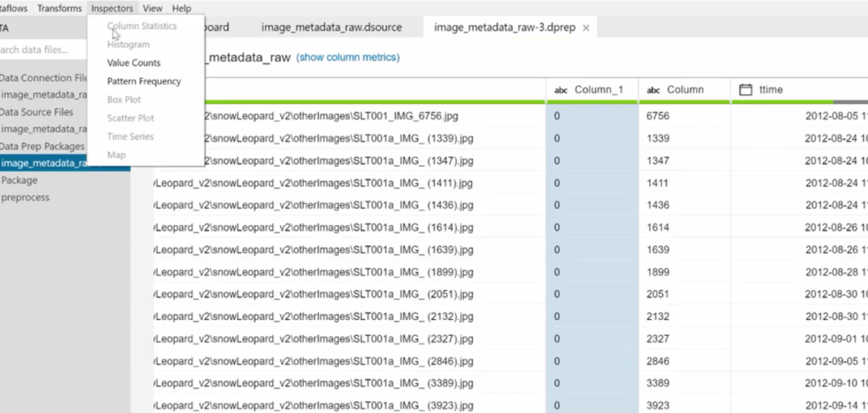
Task: Click the calendar icon on ttime column
Action: click(746, 90)
